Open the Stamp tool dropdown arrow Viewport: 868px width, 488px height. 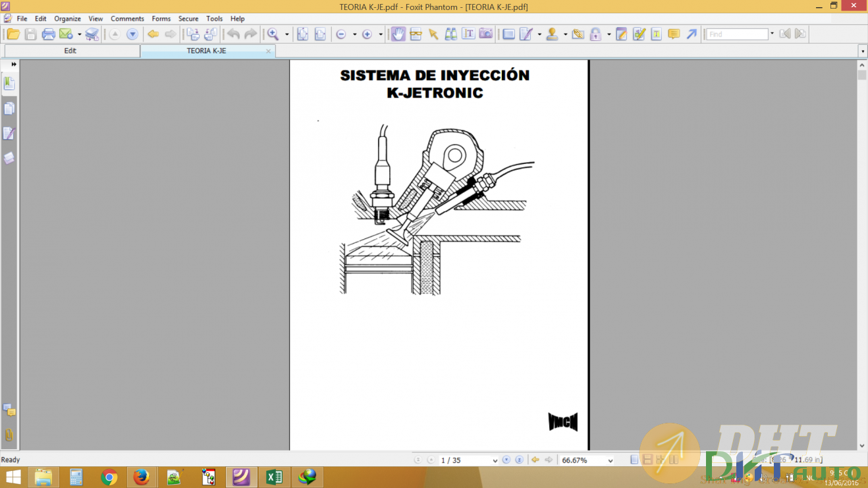click(x=566, y=34)
